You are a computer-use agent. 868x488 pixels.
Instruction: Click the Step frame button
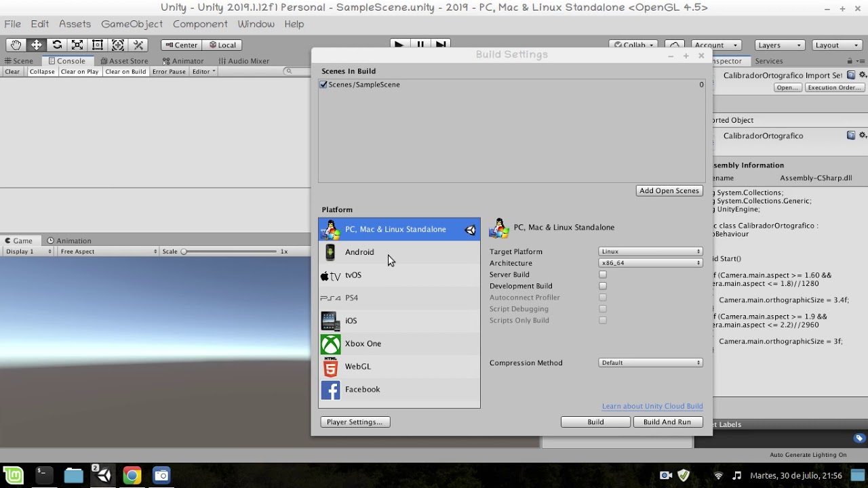441,45
